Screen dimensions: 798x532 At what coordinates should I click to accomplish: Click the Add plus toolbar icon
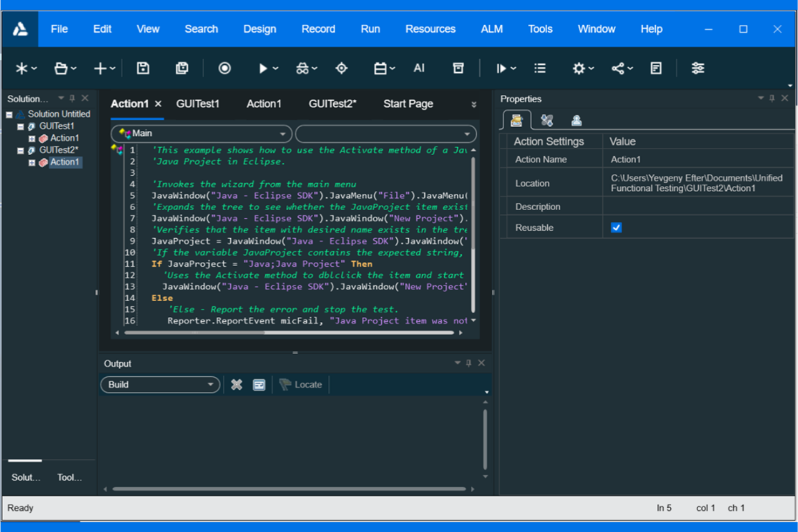pyautogui.click(x=100, y=68)
